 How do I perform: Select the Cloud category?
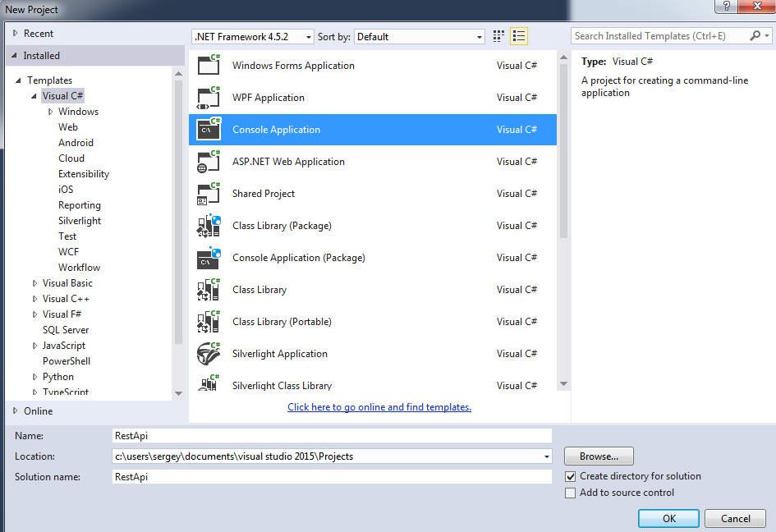(x=71, y=158)
